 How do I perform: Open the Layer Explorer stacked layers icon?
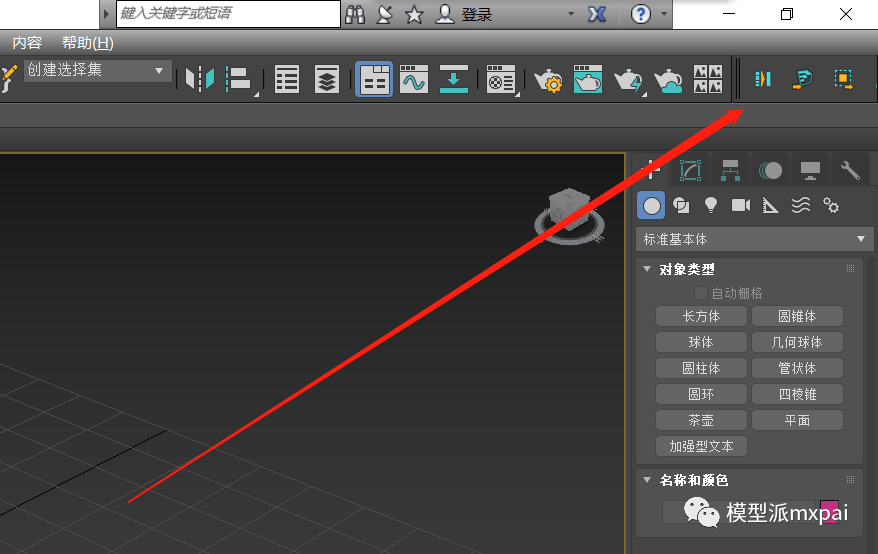click(x=326, y=79)
